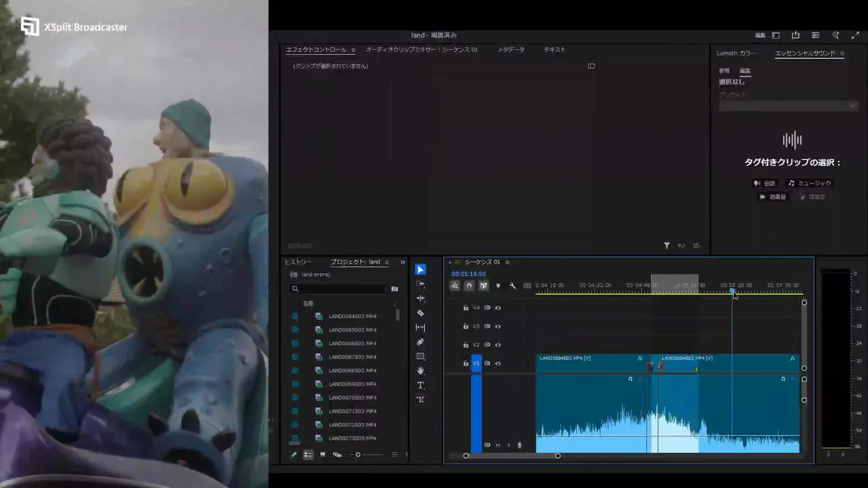
Task: Select the Hand tool
Action: [x=420, y=371]
